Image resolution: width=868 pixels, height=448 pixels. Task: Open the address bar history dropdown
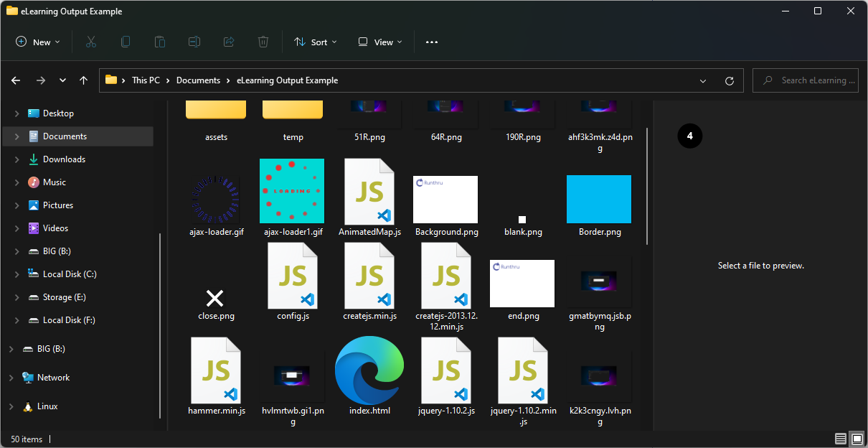pos(703,80)
